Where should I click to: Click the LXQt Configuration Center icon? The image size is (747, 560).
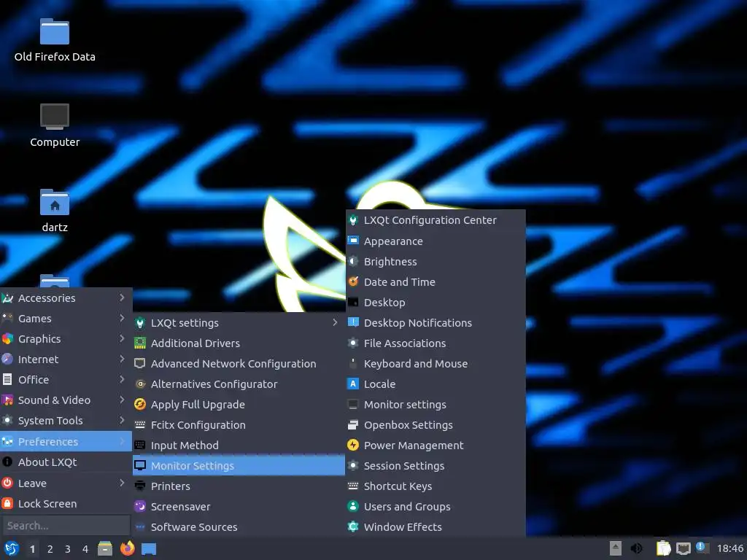pyautogui.click(x=353, y=220)
